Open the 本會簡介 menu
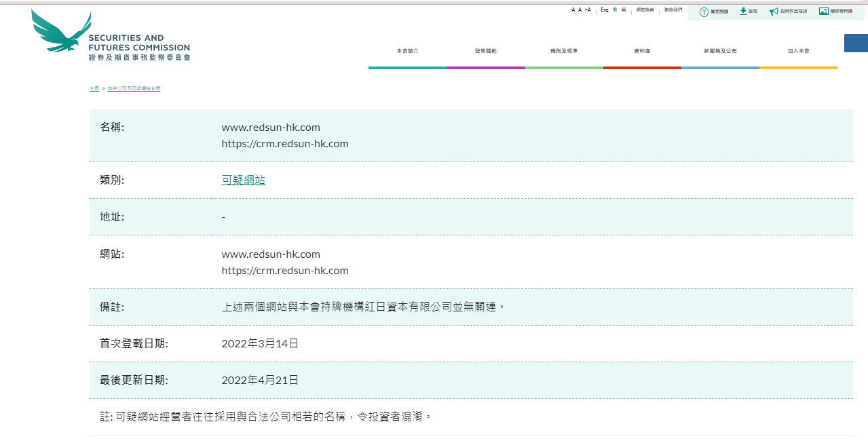Viewport: 868px width, 441px height. 407,52
